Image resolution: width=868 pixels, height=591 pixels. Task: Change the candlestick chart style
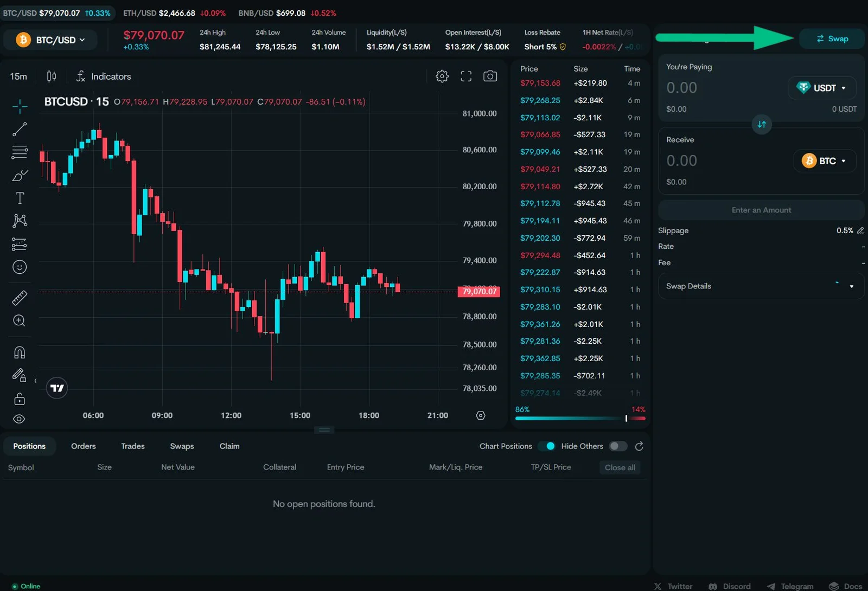click(x=52, y=76)
